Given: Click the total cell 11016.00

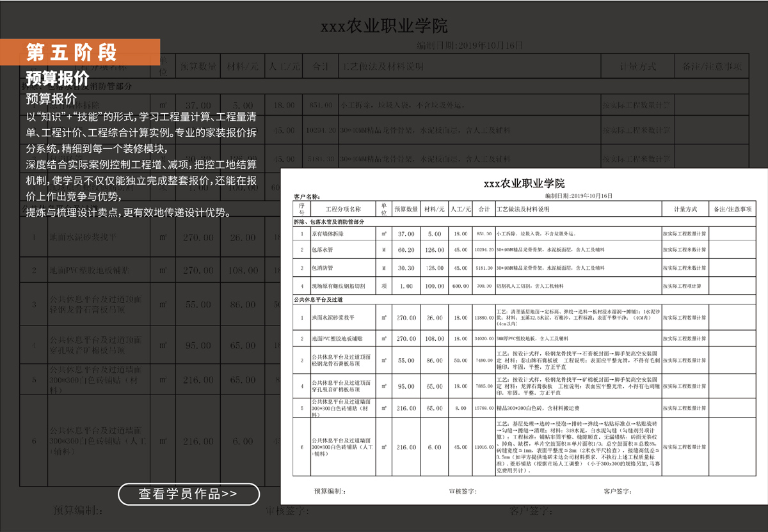Looking at the screenshot, I should (x=484, y=447).
